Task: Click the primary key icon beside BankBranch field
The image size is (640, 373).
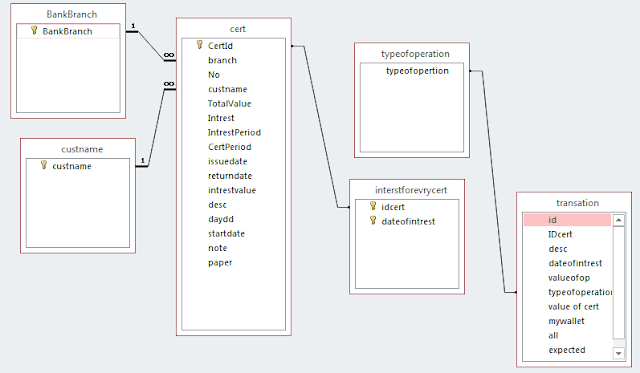Action: (34, 31)
